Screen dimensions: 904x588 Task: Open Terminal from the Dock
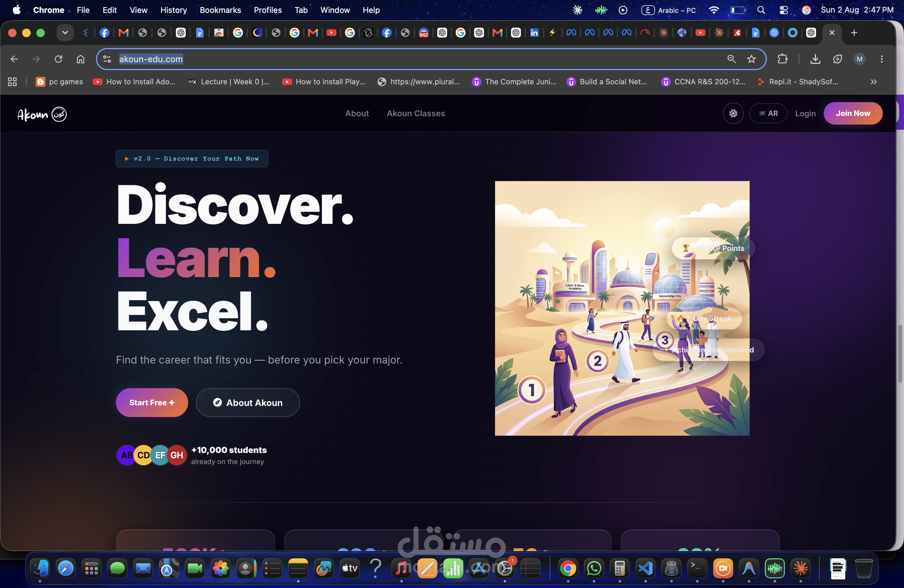point(697,568)
